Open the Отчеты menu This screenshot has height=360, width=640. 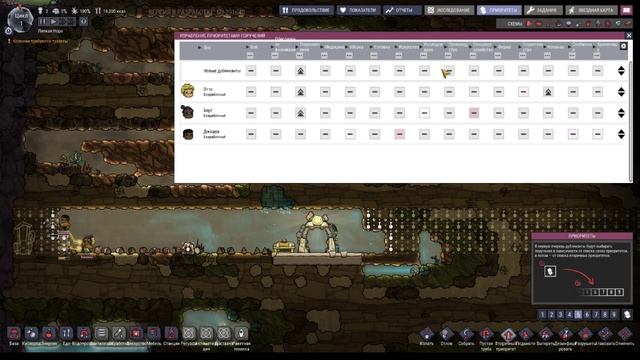(402, 10)
